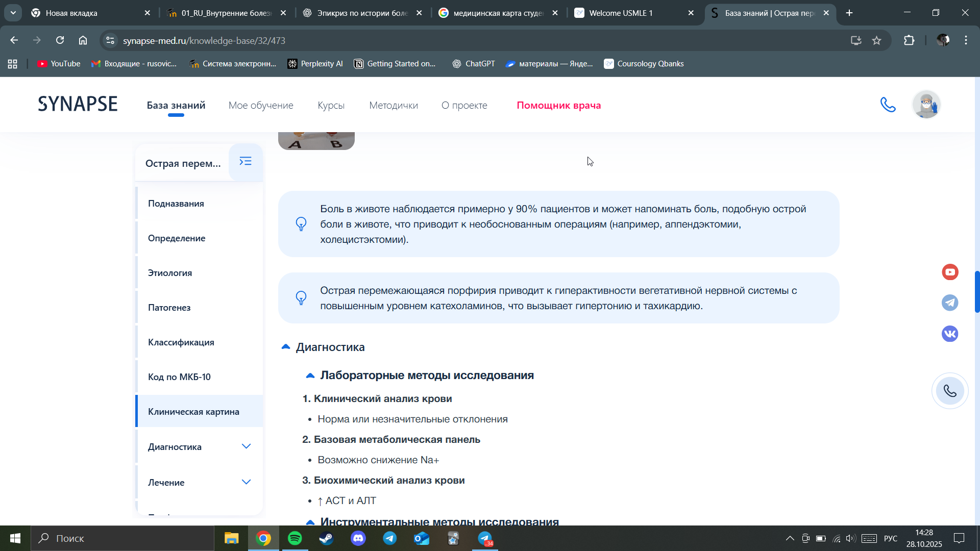
Task: Click the phone icon in the header
Action: tap(888, 105)
